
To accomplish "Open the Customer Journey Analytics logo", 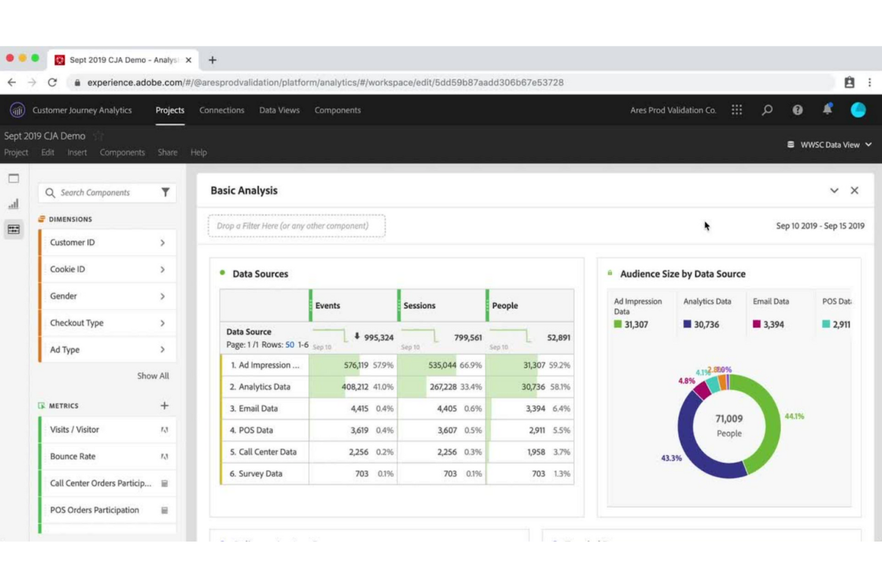I will point(17,110).
